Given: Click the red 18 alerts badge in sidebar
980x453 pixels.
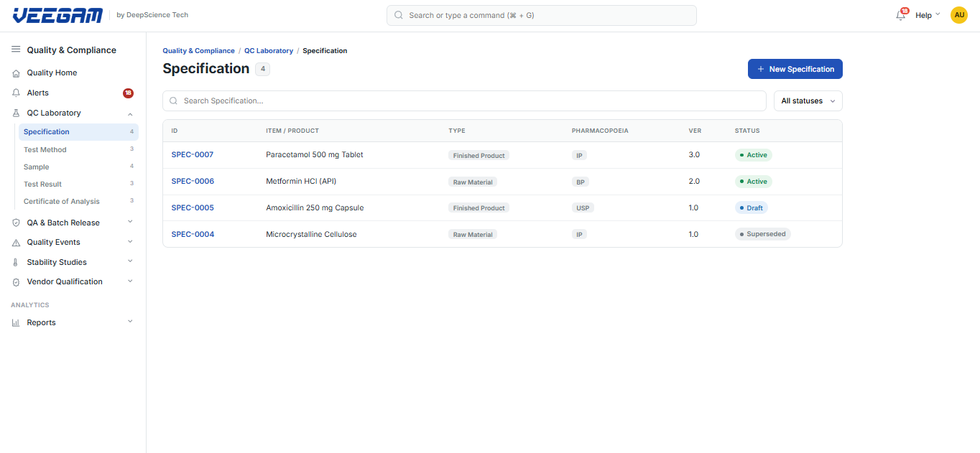Looking at the screenshot, I should (128, 93).
